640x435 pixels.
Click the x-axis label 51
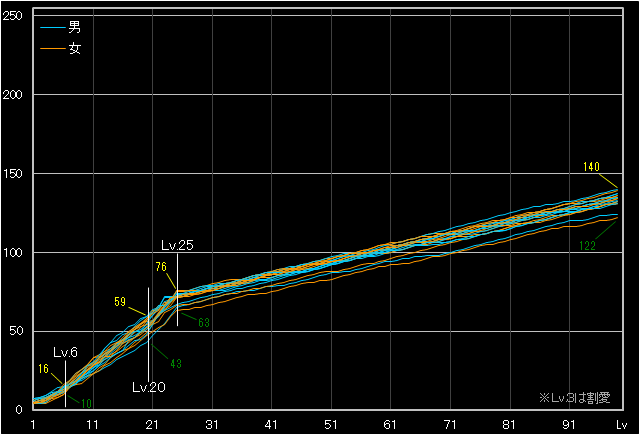click(331, 425)
